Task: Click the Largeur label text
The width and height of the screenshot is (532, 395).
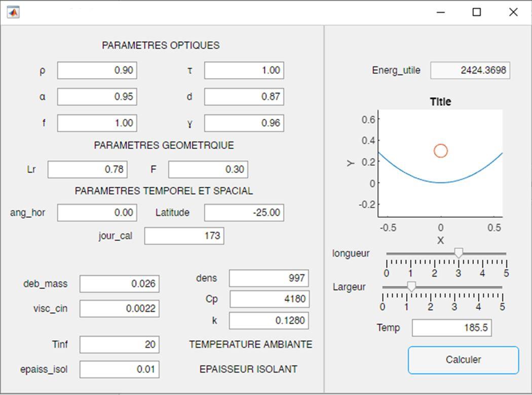Action: click(x=349, y=287)
